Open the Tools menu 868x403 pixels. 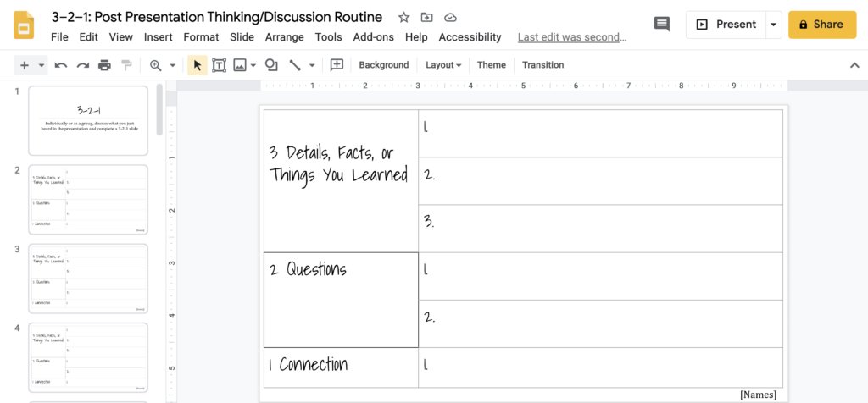tap(329, 37)
